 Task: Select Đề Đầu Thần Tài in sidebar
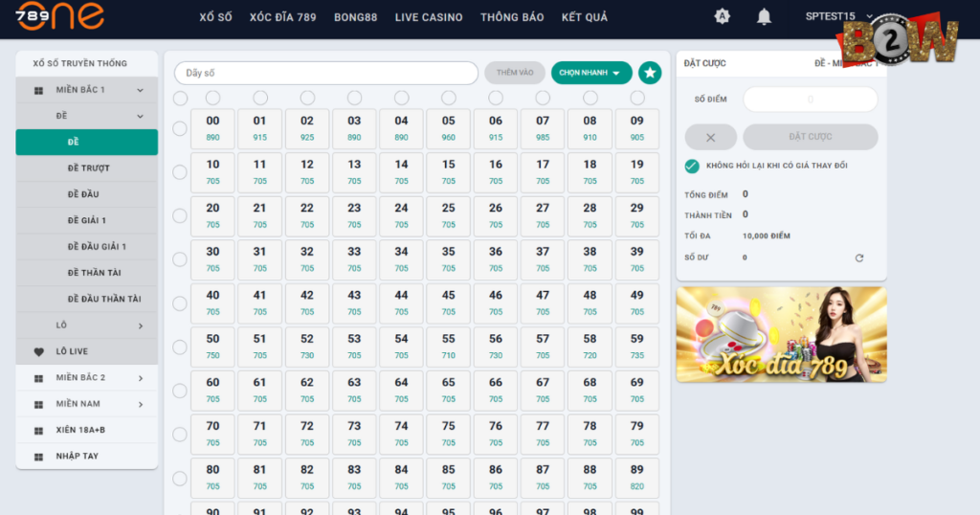point(87,300)
